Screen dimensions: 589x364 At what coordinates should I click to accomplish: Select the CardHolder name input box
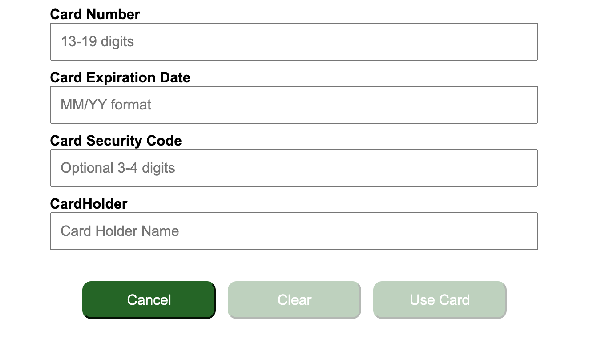(294, 231)
